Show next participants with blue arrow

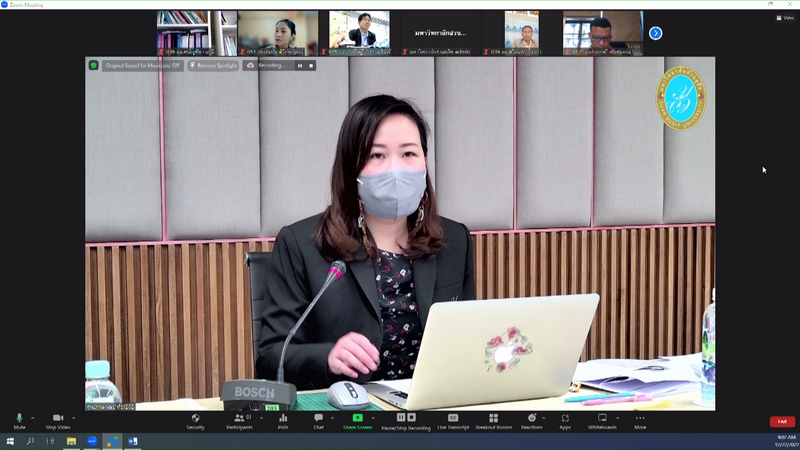[656, 33]
